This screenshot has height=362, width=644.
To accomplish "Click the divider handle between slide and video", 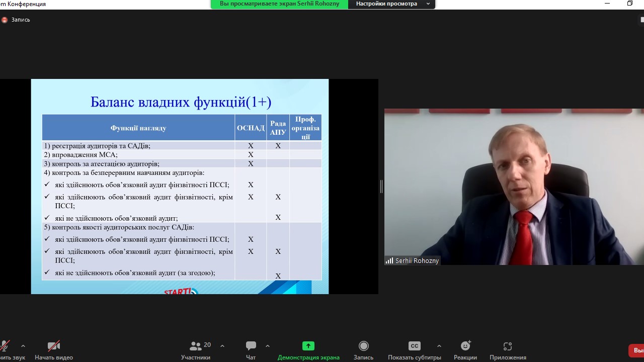I will point(381,187).
